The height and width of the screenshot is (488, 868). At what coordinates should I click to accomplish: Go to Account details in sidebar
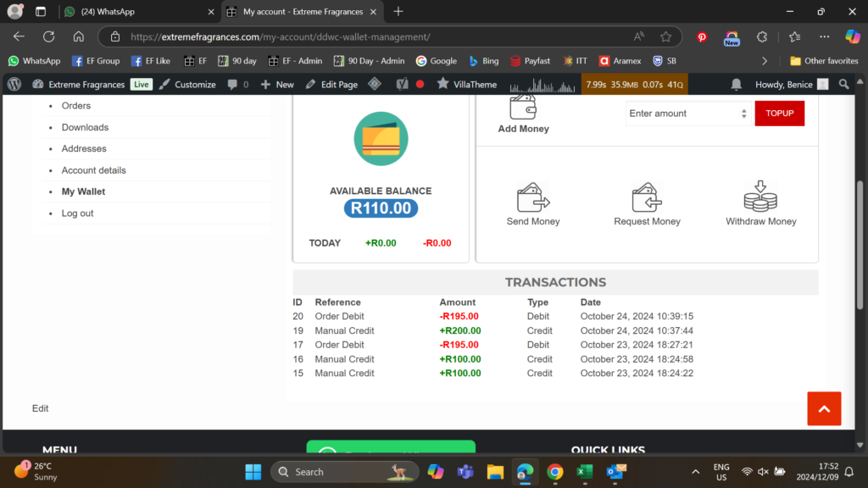coord(93,170)
